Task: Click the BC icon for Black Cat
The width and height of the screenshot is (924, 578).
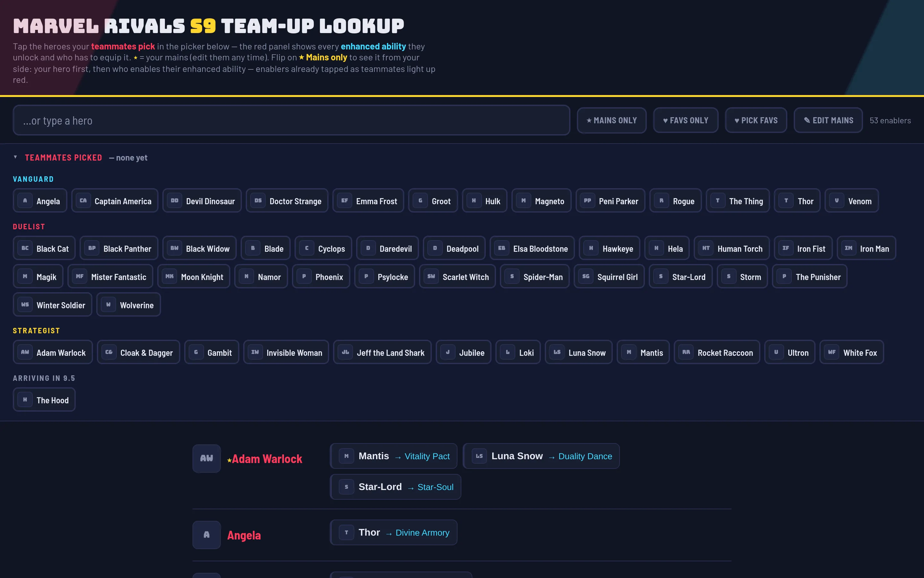Action: 25,248
